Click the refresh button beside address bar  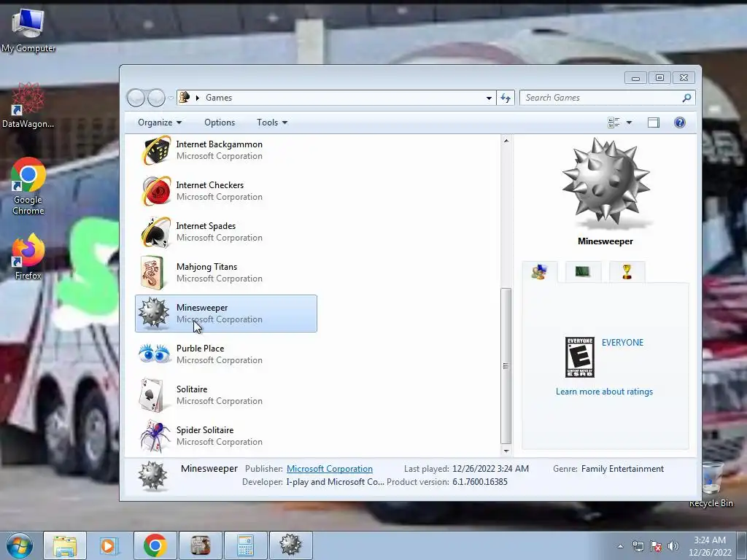point(506,98)
